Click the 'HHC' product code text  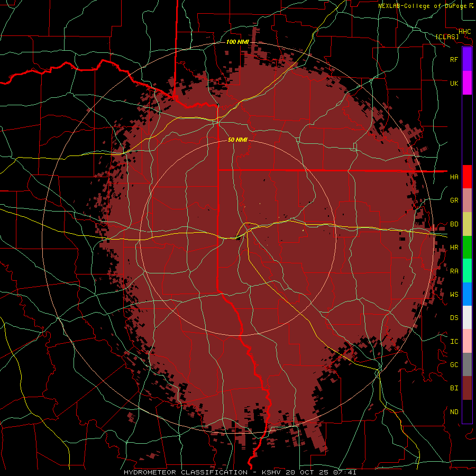point(464,31)
